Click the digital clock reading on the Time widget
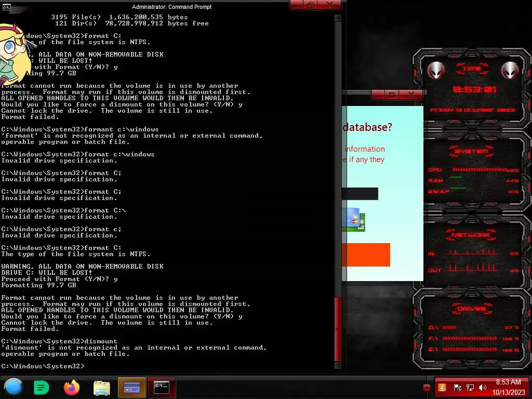Viewport: 532px width, 399px height. click(475, 89)
